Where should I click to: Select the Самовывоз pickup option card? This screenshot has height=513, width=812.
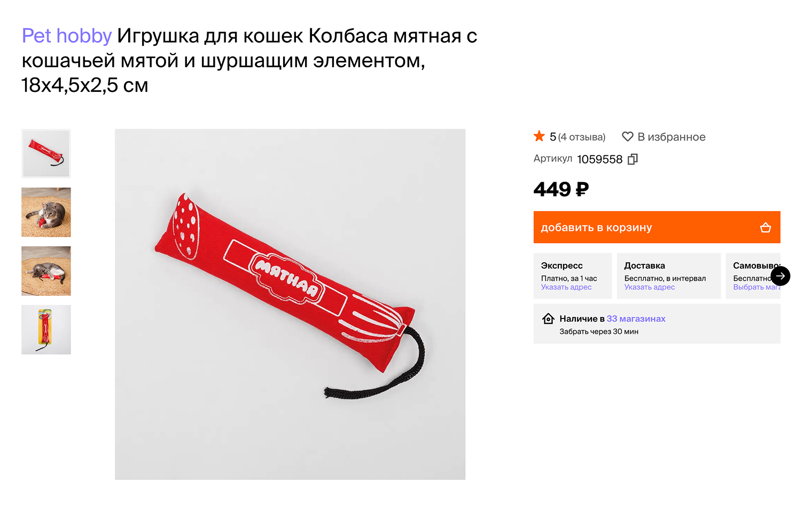(753, 276)
